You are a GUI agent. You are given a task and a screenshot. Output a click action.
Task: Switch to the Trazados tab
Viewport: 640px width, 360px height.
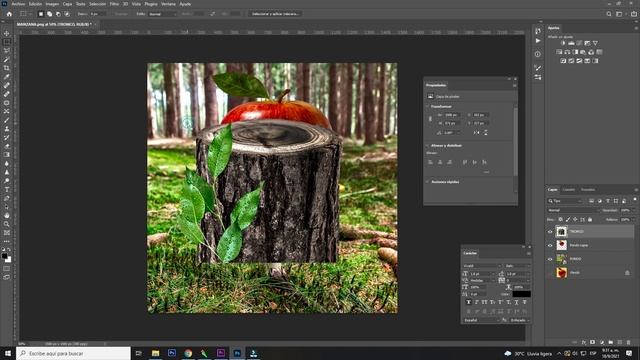pyautogui.click(x=588, y=190)
